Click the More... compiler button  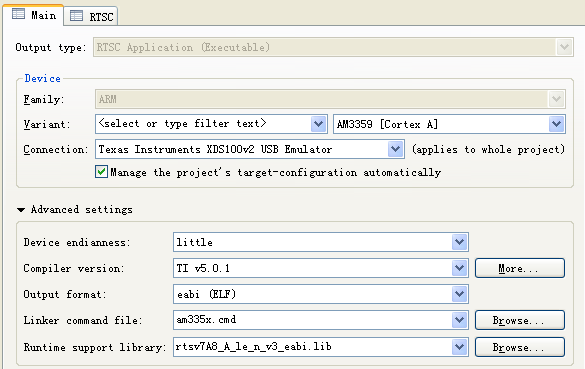pos(520,268)
